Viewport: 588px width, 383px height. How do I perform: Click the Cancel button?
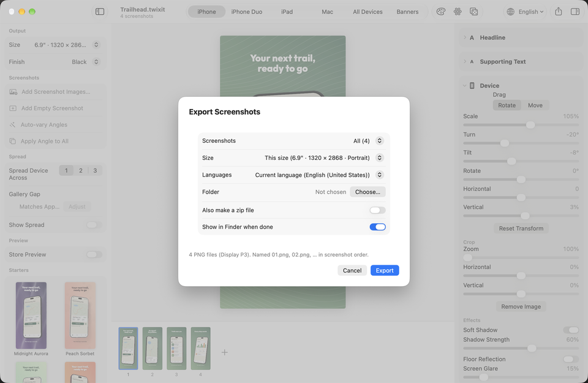pyautogui.click(x=352, y=270)
